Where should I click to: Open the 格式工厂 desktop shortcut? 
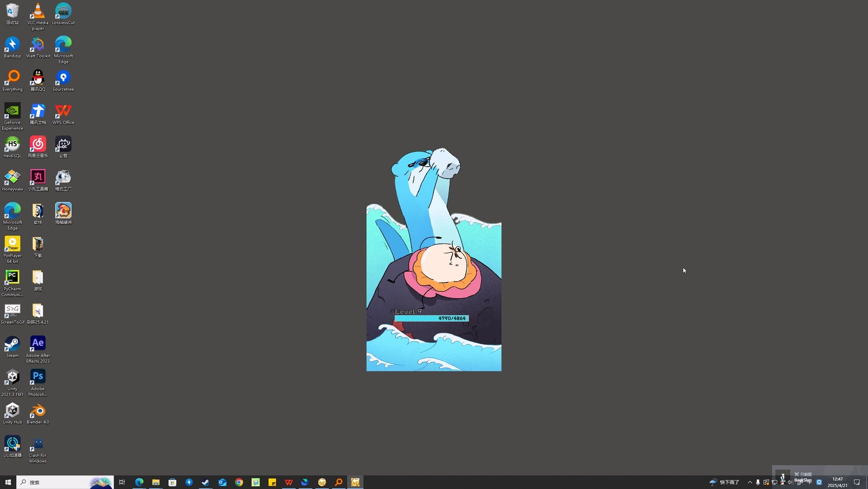(x=63, y=180)
